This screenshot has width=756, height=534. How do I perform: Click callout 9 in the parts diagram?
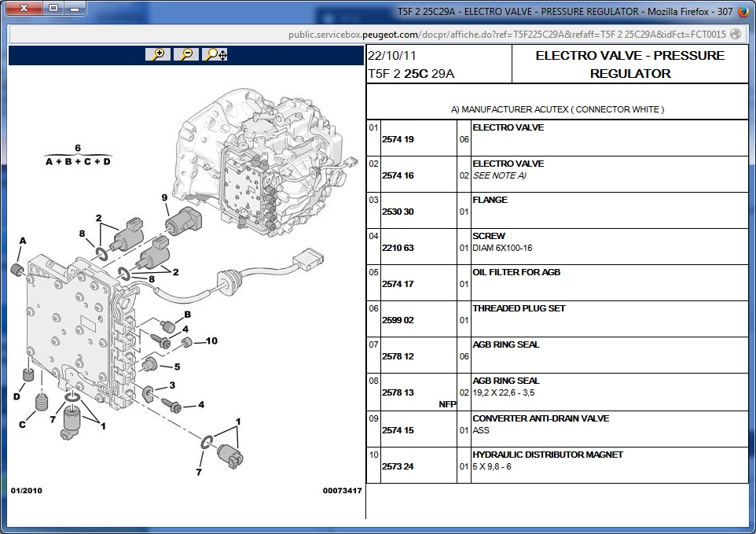coord(165,197)
